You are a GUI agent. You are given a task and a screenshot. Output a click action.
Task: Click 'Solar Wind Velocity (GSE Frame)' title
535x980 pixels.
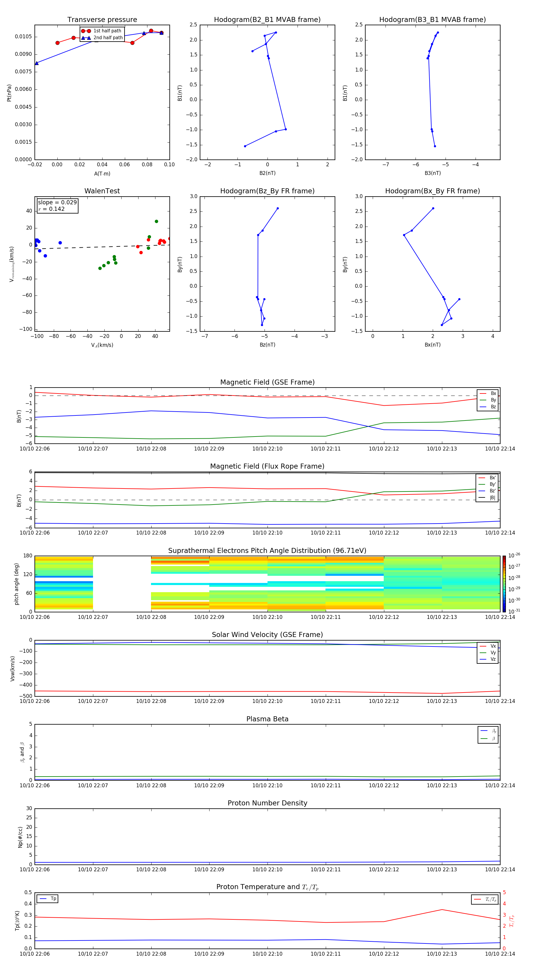(267, 635)
